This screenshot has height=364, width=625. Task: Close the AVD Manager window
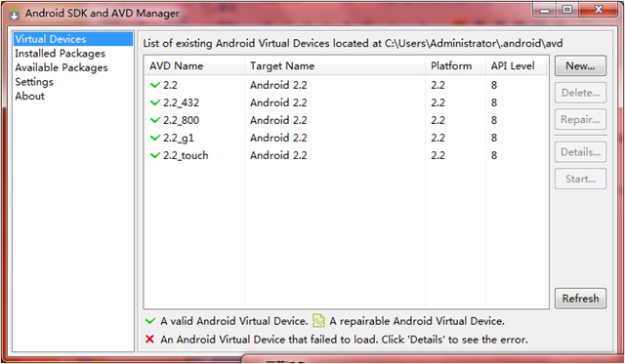(x=599, y=10)
